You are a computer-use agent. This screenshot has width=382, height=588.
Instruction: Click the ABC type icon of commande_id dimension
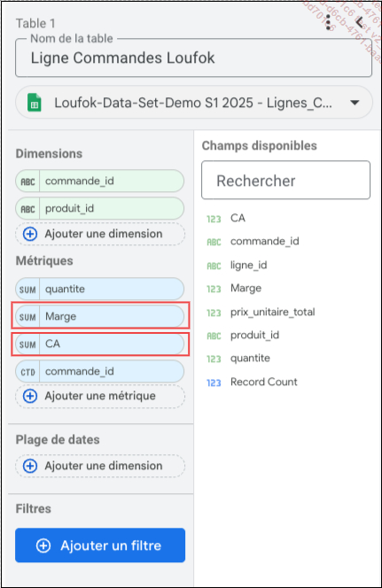pos(27,182)
